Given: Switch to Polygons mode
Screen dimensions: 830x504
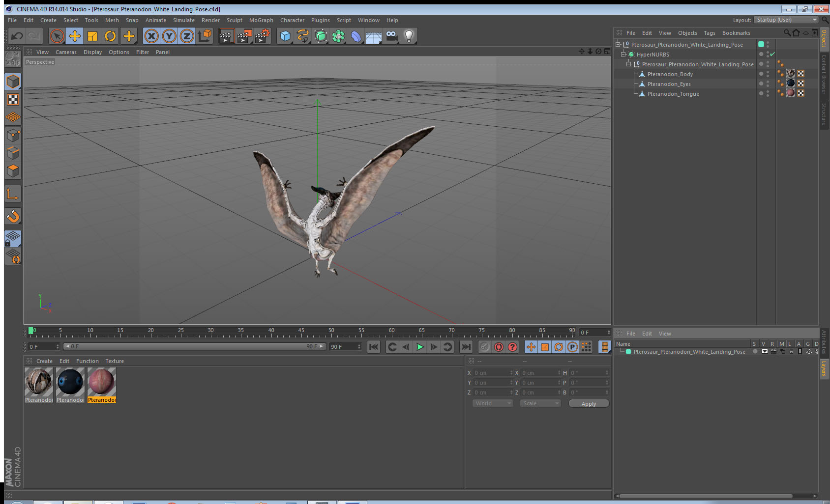Looking at the screenshot, I should (13, 171).
